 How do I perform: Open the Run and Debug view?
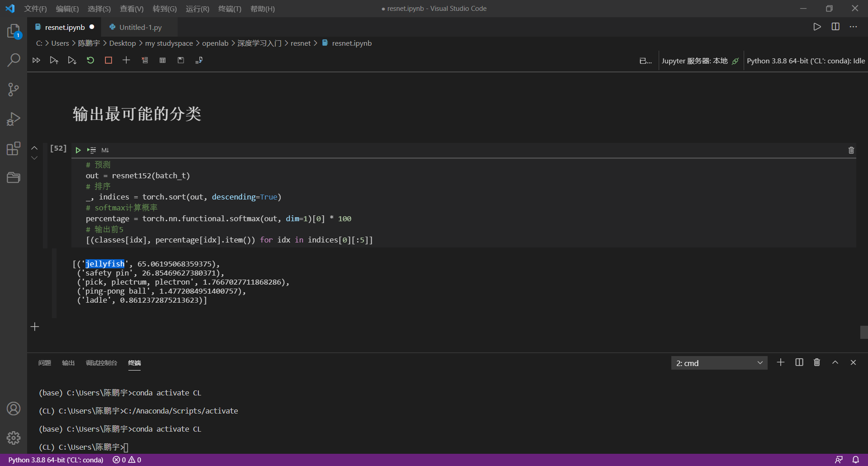(14, 119)
